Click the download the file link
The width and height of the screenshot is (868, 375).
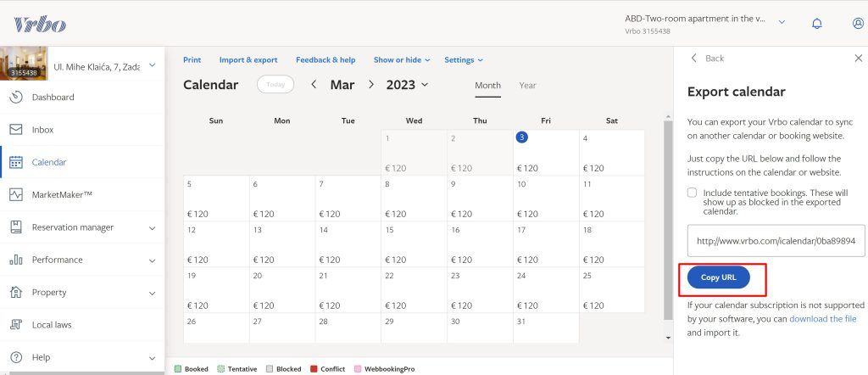[822, 319]
